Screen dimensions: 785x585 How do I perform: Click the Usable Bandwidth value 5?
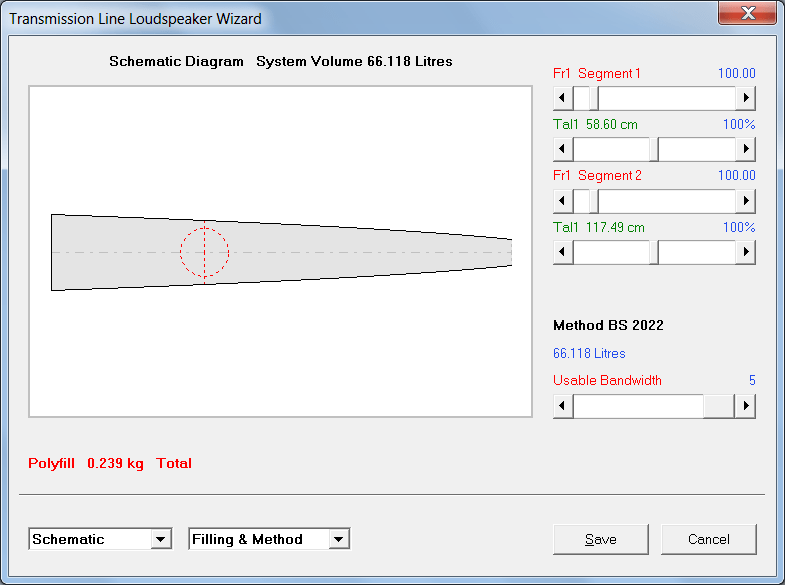click(x=752, y=380)
